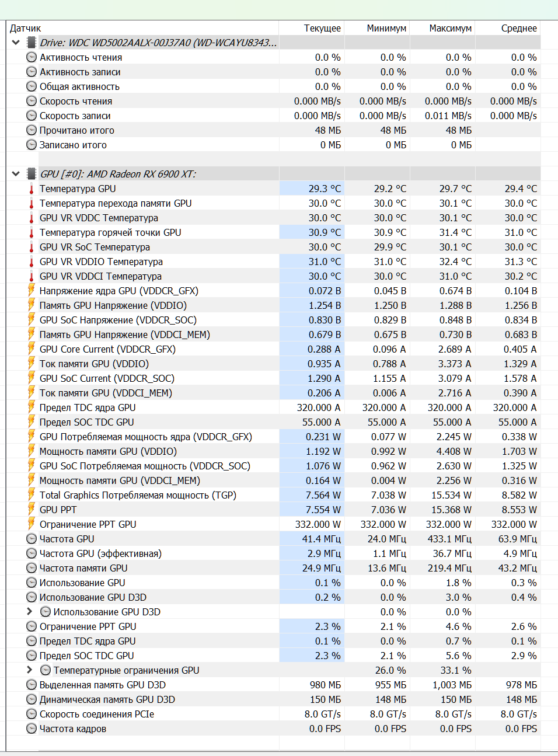Click lightning icon for GPU PPT
The image size is (558, 756).
click(32, 509)
